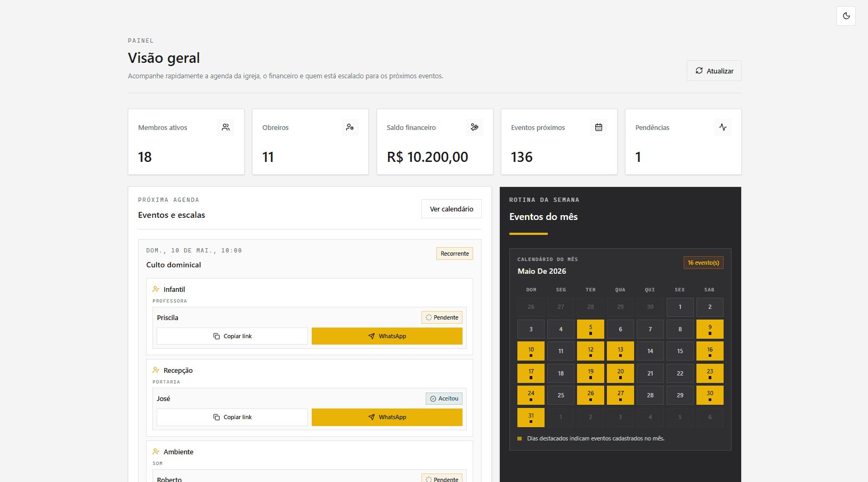
Task: Select May 20 in the calendar
Action: click(620, 373)
